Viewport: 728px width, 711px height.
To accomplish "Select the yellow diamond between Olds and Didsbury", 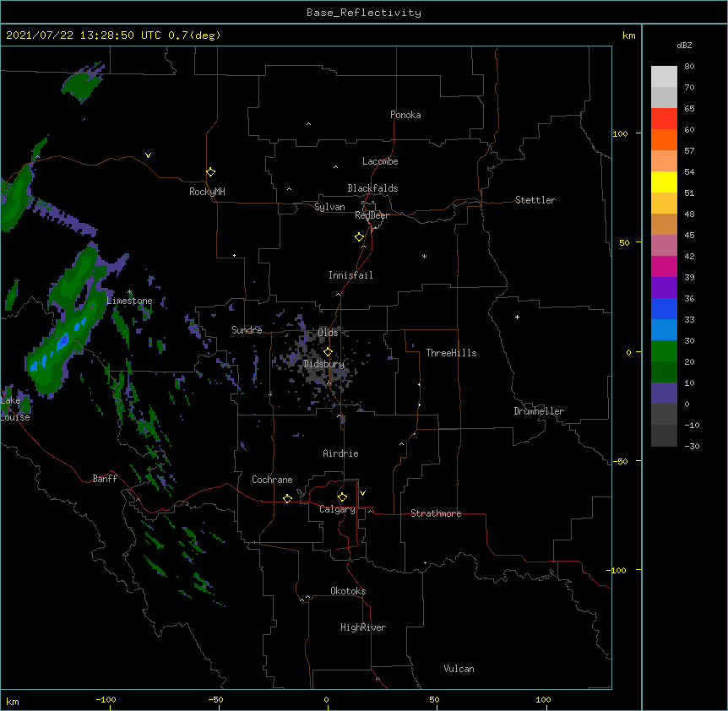I will [328, 351].
